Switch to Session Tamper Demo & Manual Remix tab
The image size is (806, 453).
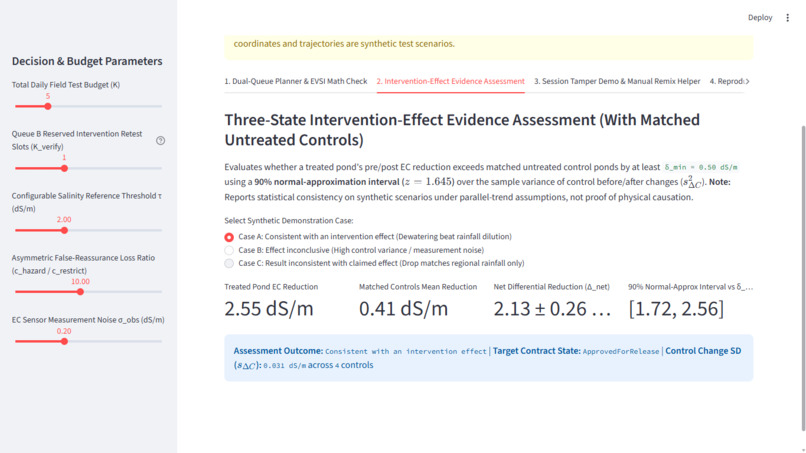pos(617,81)
